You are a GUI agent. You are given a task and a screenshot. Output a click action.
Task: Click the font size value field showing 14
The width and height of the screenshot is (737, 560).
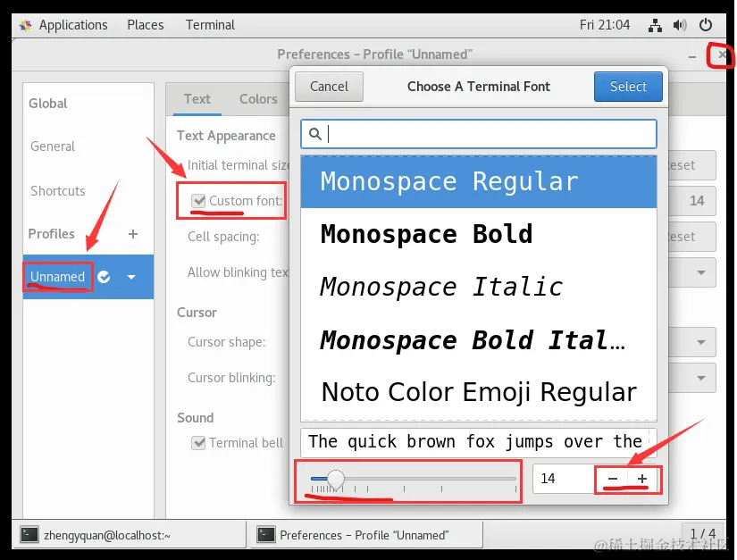coord(564,479)
